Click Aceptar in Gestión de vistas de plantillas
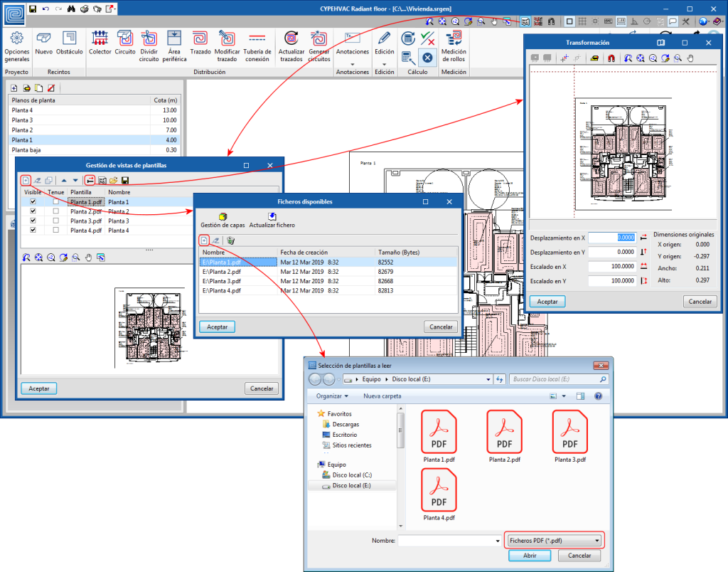 click(x=39, y=388)
